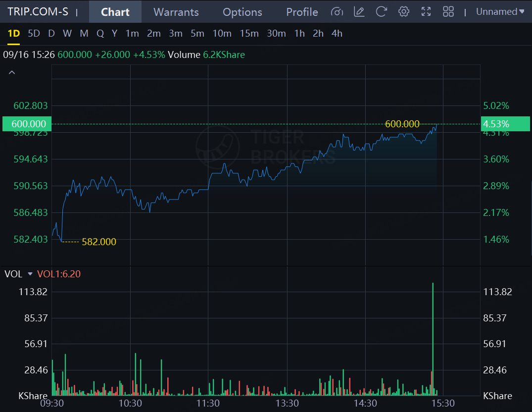Image resolution: width=532 pixels, height=412 pixels.
Task: Open the multi-chart grid layout icon
Action: coord(448,12)
